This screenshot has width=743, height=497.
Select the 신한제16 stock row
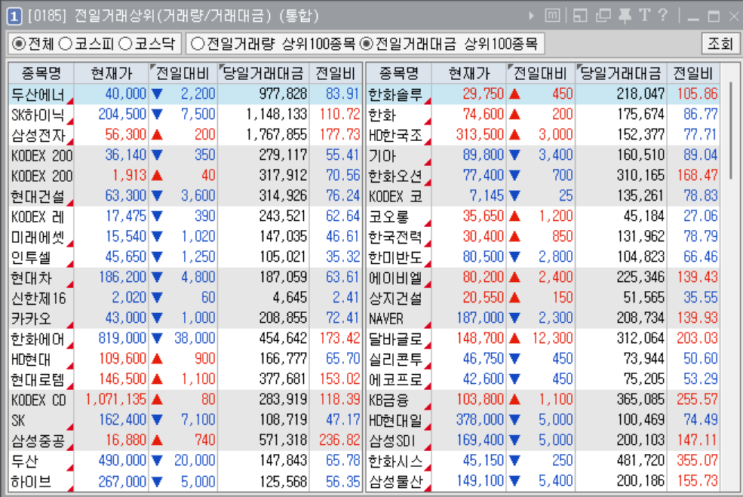click(x=185, y=298)
